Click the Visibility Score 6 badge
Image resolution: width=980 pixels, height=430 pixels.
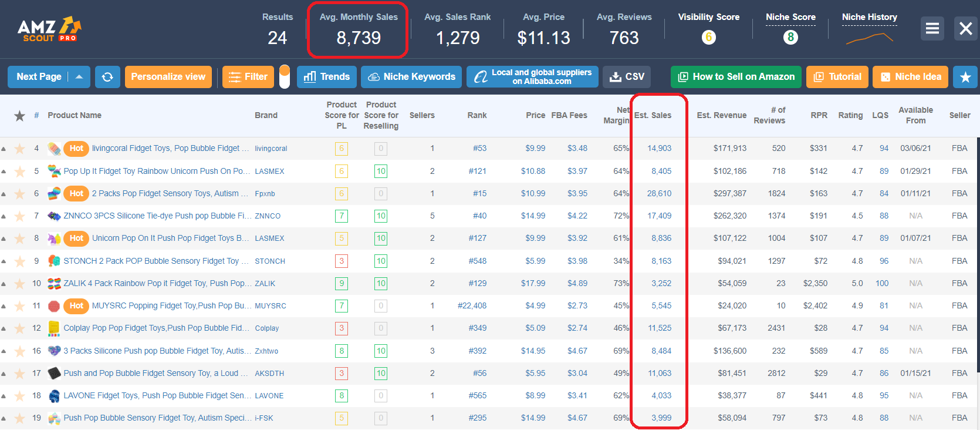click(x=708, y=38)
